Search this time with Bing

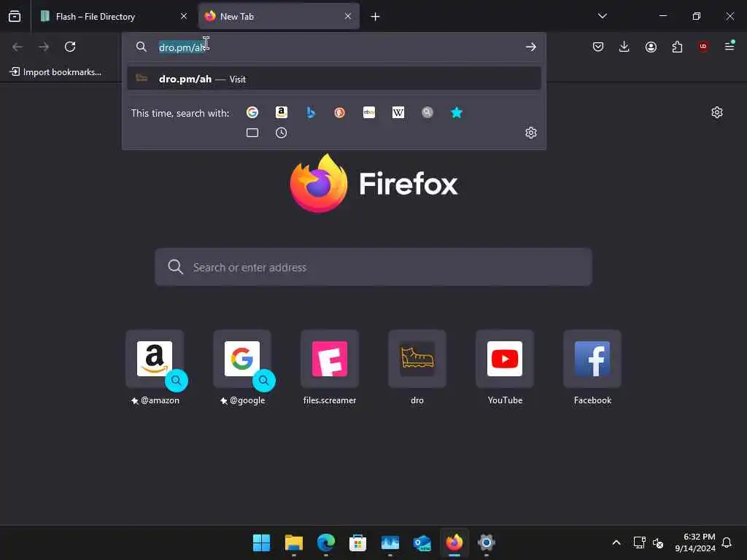point(311,112)
